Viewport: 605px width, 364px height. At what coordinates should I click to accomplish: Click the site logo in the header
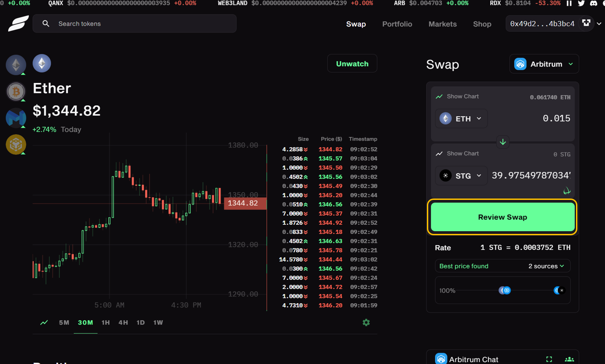tap(18, 24)
